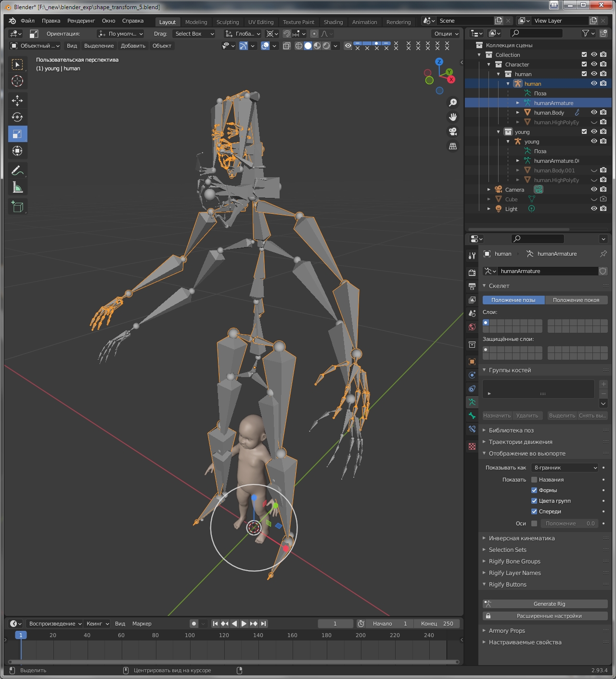Toggle eye for human.Body mesh
616x679 pixels.
594,112
